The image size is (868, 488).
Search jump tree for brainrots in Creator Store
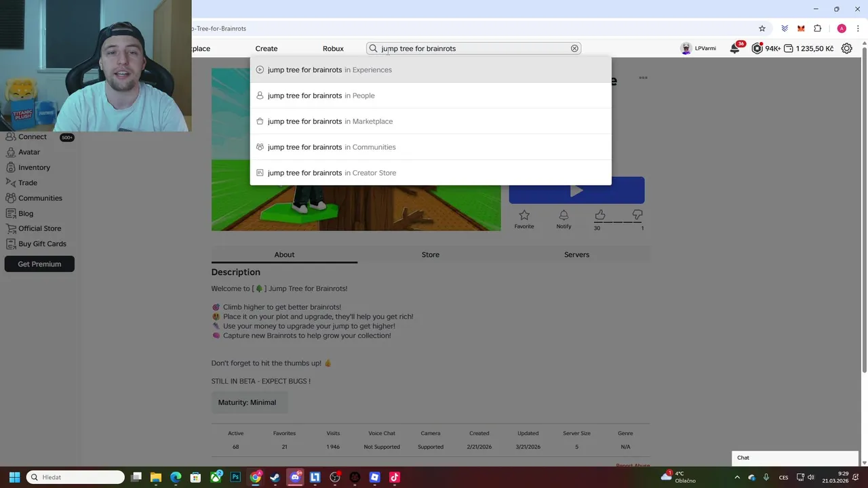click(x=431, y=173)
